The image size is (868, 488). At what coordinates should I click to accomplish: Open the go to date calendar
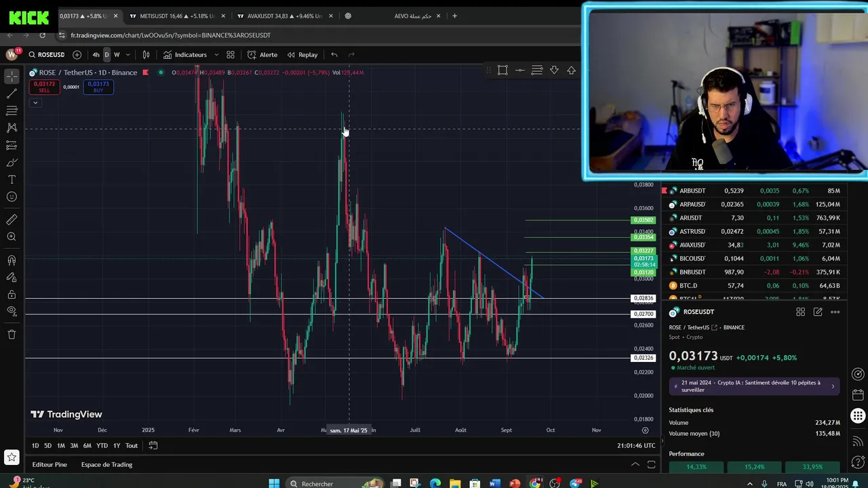pyautogui.click(x=153, y=445)
